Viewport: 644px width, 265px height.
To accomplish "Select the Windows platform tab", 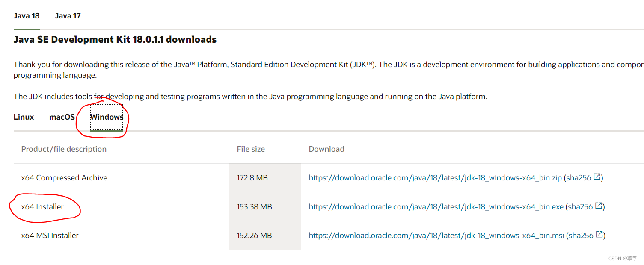I will [107, 117].
